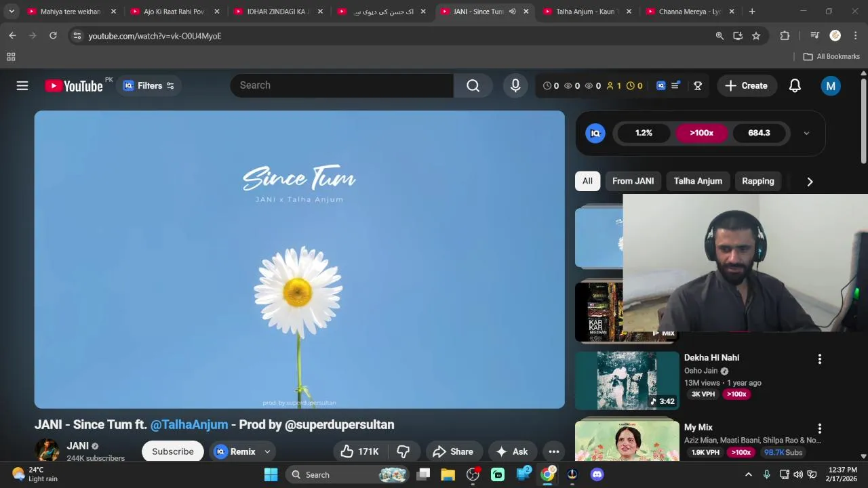The width and height of the screenshot is (868, 488).
Task: Open the Dekha Hi Nahi three-dot options menu
Action: tap(819, 359)
